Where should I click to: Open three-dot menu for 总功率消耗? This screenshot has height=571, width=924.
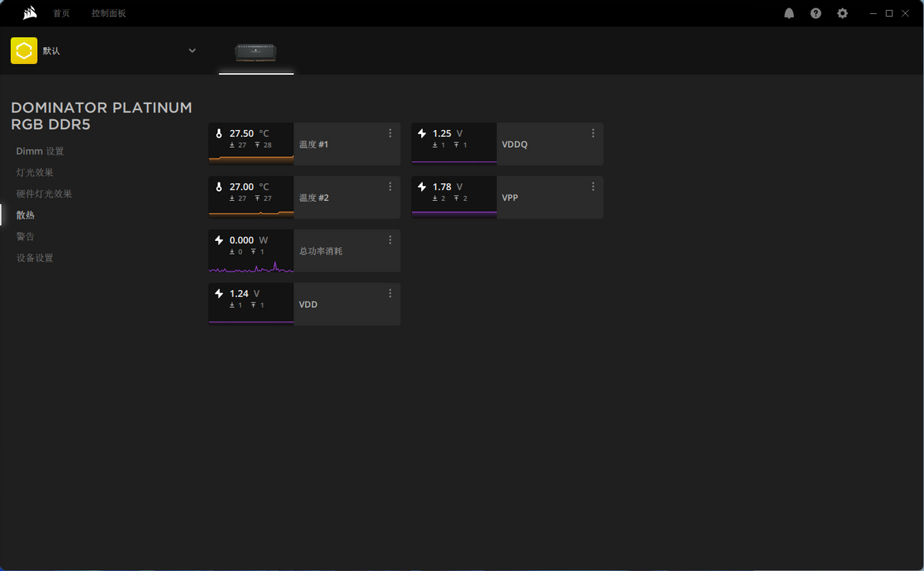390,240
